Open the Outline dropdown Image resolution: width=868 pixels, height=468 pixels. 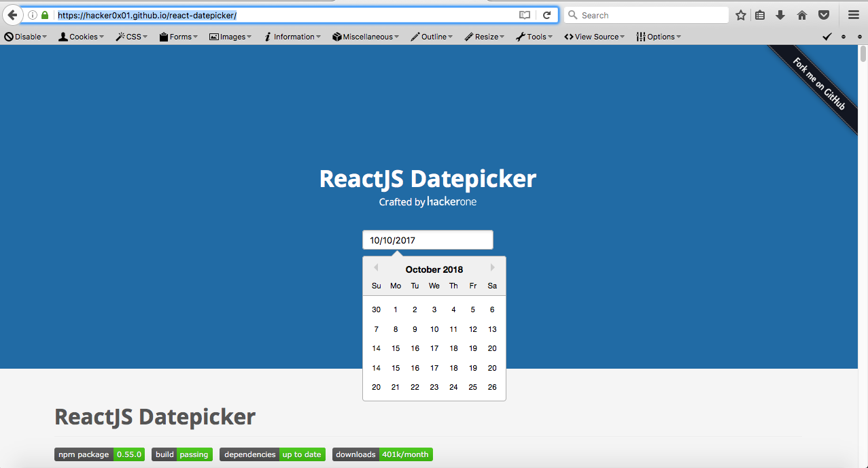point(432,37)
